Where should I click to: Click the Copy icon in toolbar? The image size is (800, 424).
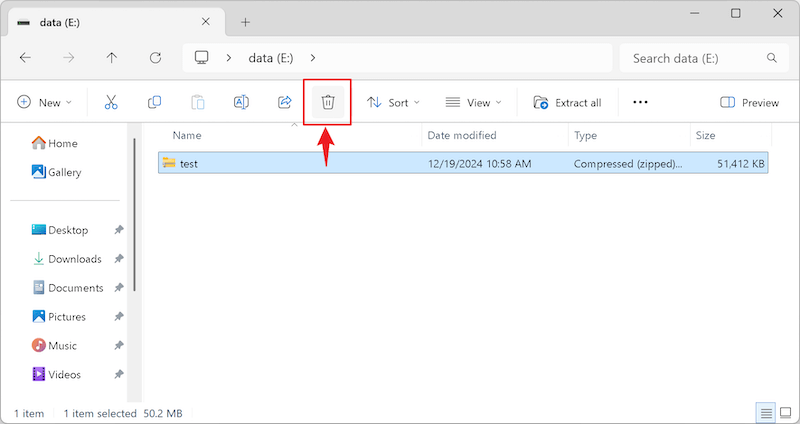(x=154, y=103)
